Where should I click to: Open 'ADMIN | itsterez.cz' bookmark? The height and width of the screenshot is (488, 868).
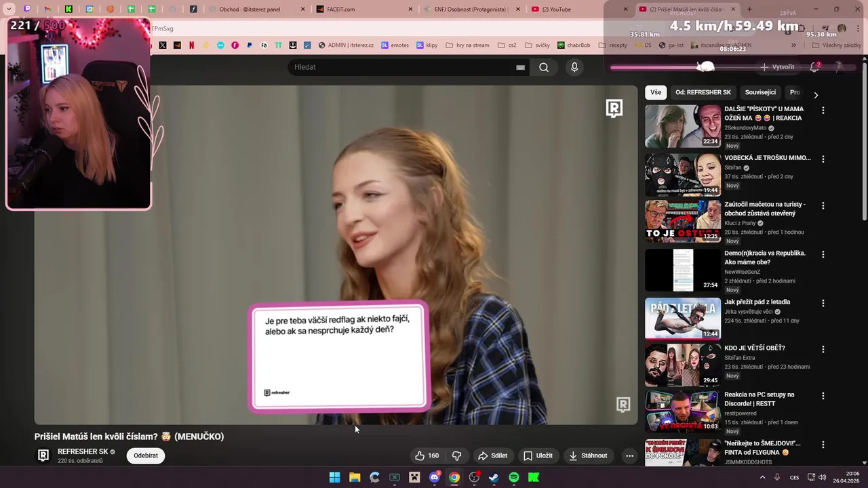click(x=345, y=45)
